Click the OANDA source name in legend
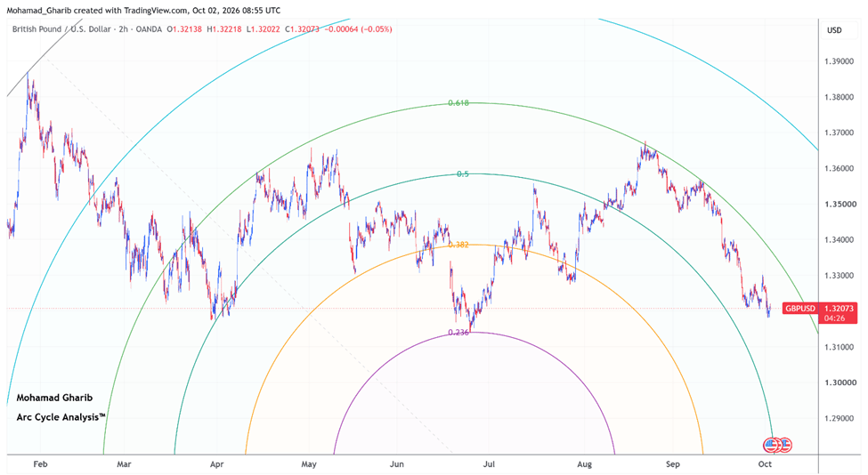 pyautogui.click(x=149, y=28)
